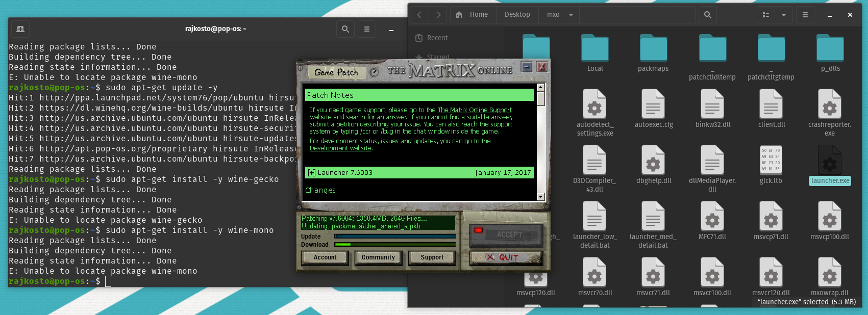Expand the Launcher 7.6003 patch entry
The height and width of the screenshot is (315, 868).
point(312,173)
